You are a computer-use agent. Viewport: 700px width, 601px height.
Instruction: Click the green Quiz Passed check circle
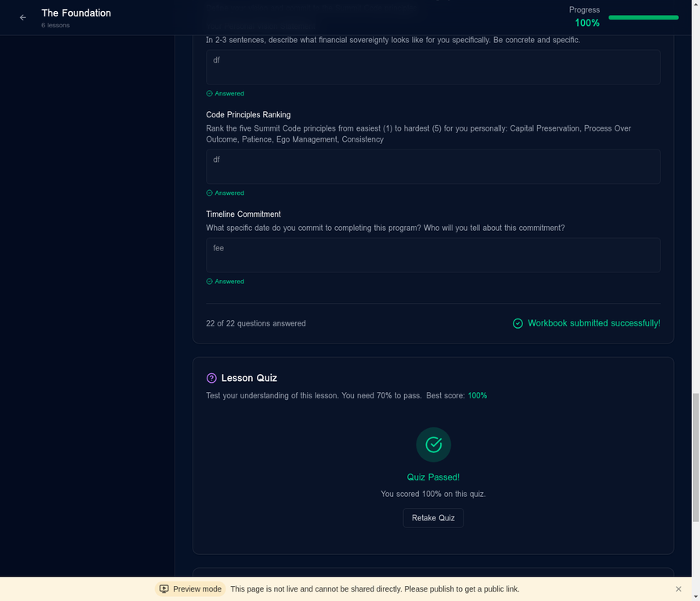point(433,444)
